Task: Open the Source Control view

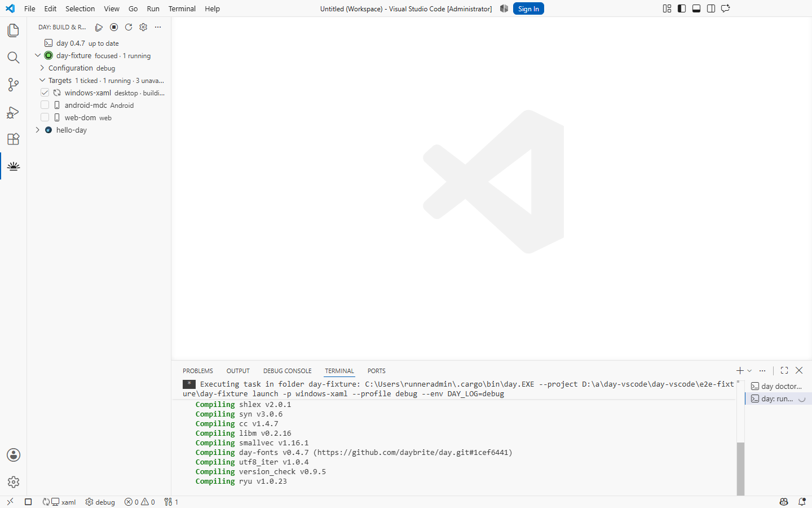Action: point(14,85)
